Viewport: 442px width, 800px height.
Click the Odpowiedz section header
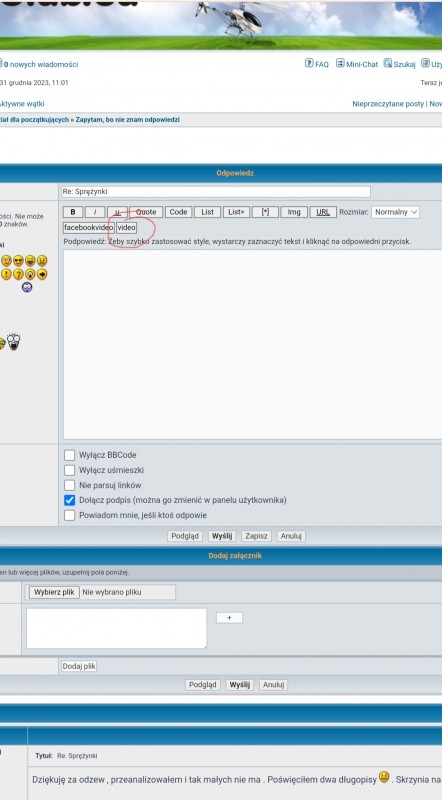coord(235,173)
